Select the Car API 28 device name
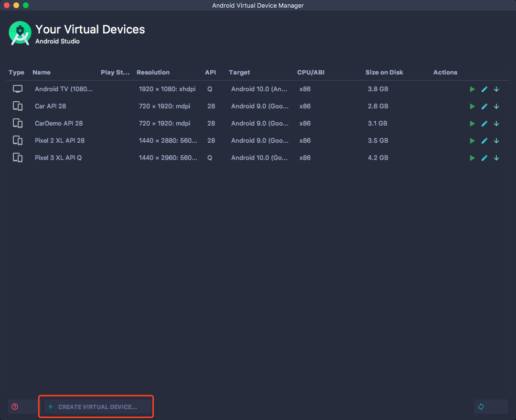This screenshot has width=516, height=420. 50,106
